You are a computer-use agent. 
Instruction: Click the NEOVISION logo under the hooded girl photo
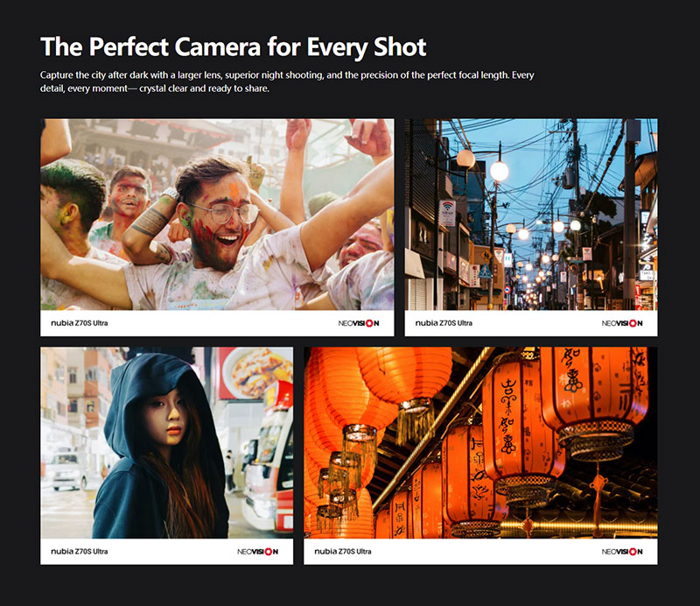[257, 552]
